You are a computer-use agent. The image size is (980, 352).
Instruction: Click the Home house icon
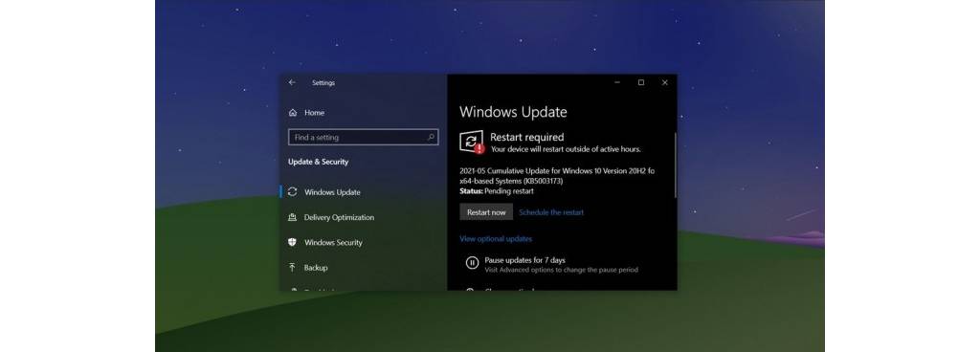point(293,113)
